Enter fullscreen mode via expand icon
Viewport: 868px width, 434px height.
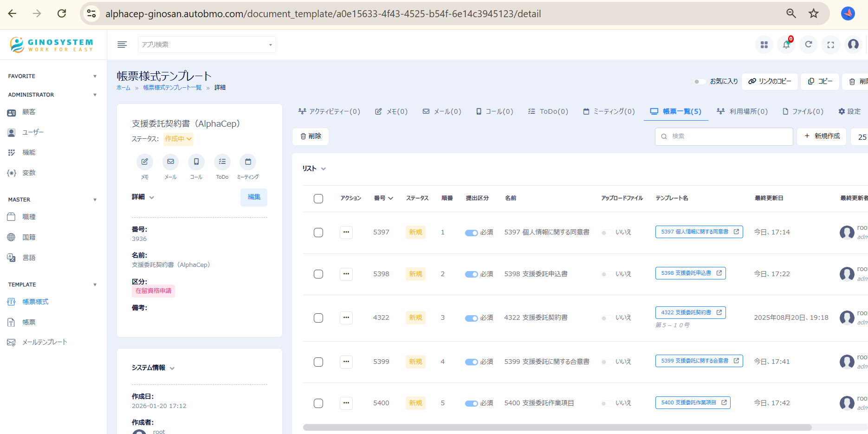830,45
